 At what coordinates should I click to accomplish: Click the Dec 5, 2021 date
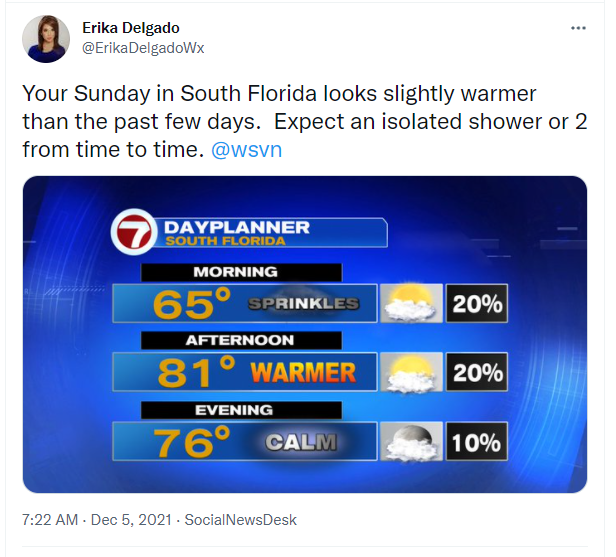pyautogui.click(x=131, y=520)
